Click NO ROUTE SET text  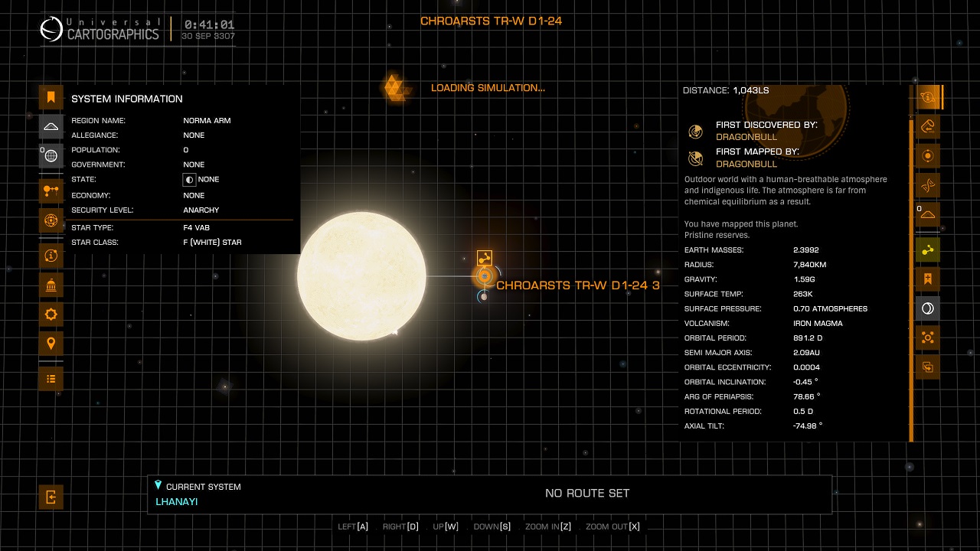587,494
